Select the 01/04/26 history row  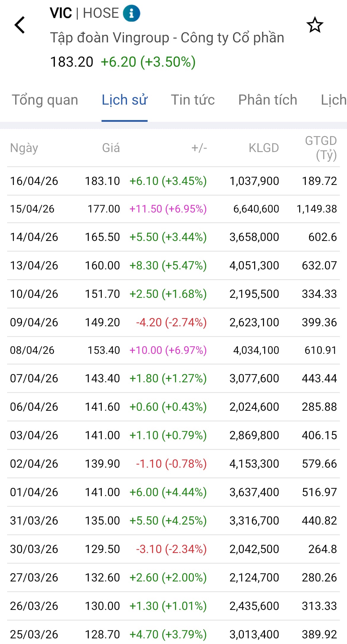click(173, 492)
